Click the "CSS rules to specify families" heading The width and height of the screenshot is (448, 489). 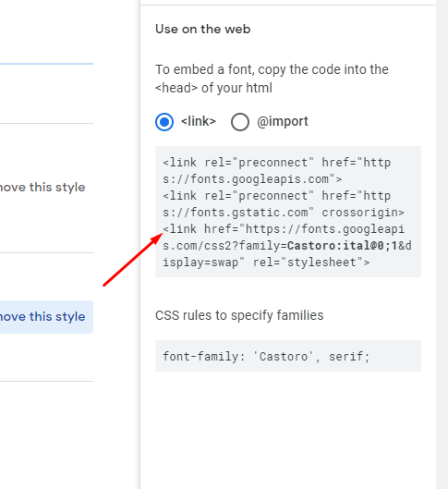click(x=239, y=315)
